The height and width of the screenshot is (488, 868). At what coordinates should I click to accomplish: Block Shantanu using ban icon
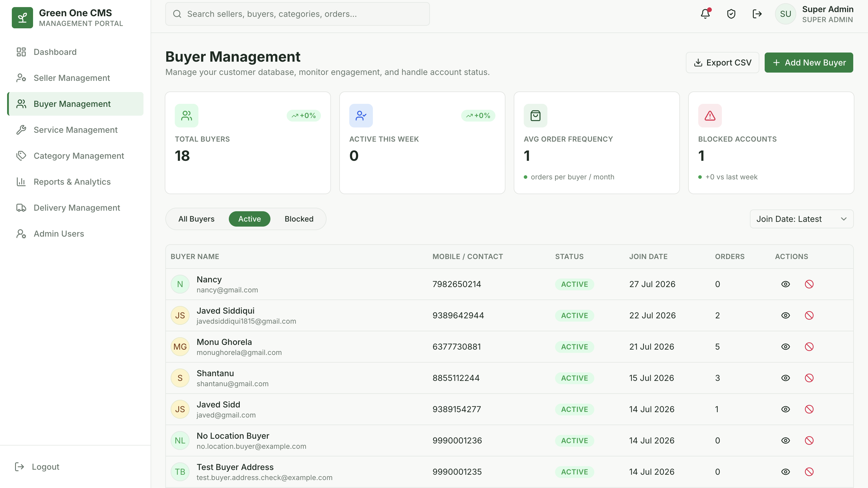click(809, 378)
